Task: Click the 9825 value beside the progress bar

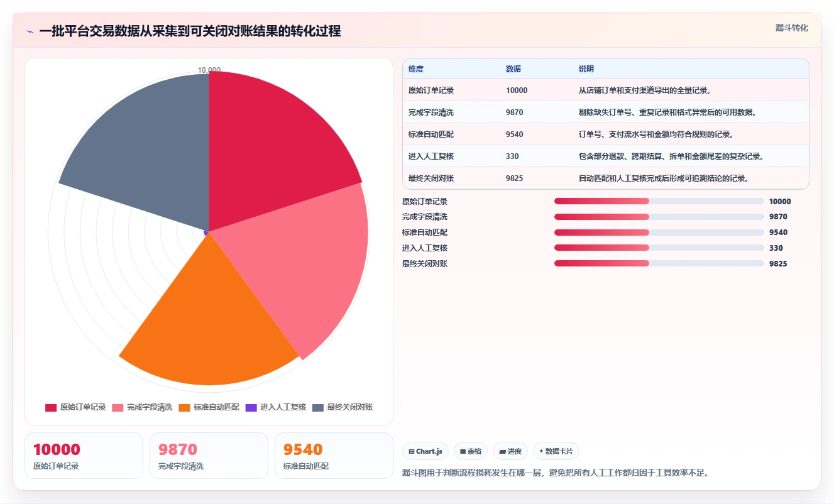Action: tap(778, 264)
